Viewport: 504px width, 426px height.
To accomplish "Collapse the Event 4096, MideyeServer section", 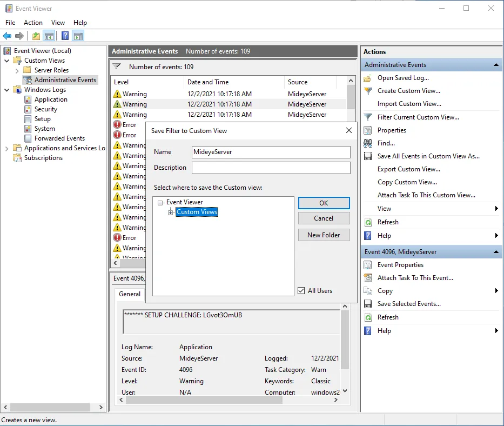I will [x=496, y=251].
